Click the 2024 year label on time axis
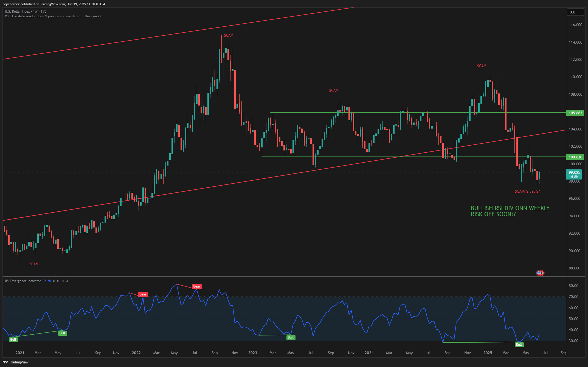The image size is (588, 367). (369, 353)
